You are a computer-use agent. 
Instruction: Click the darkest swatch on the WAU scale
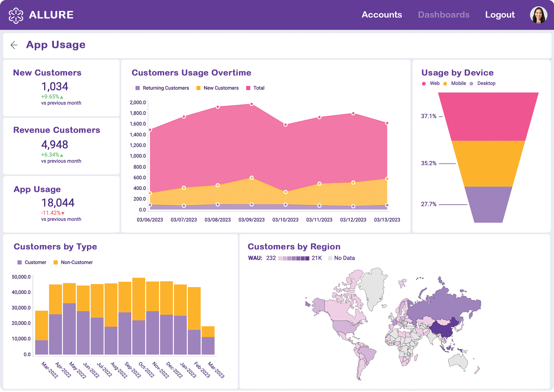(307, 258)
